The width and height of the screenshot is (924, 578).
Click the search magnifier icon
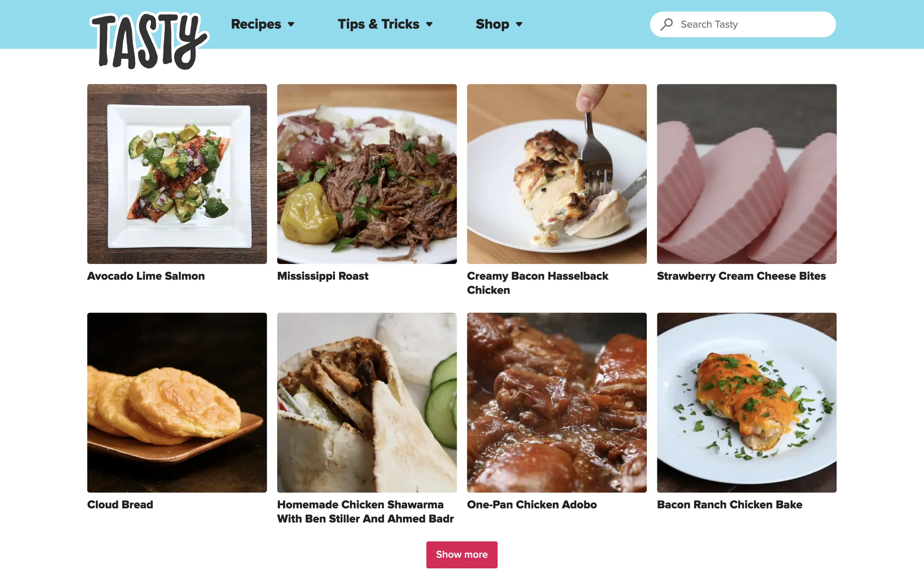[667, 24]
